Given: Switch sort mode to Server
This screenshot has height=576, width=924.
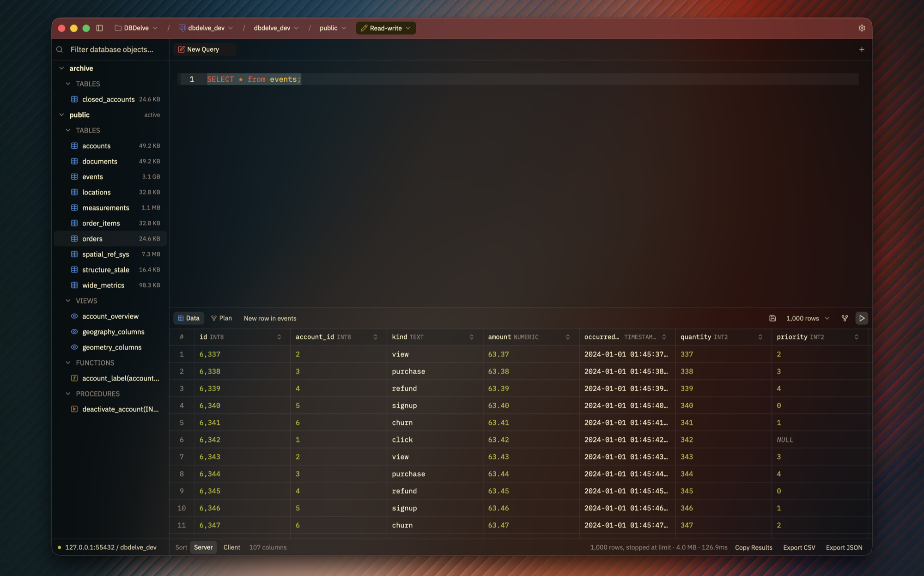Looking at the screenshot, I should 203,547.
